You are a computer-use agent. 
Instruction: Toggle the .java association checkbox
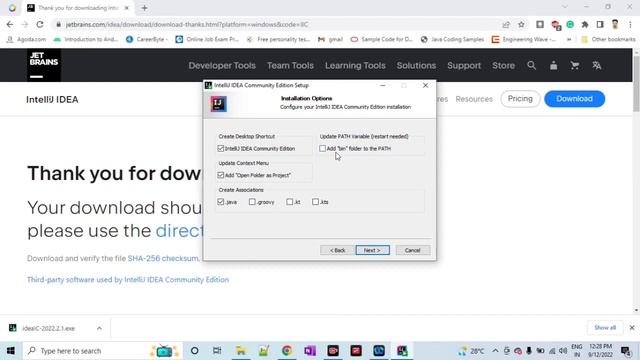pos(221,202)
